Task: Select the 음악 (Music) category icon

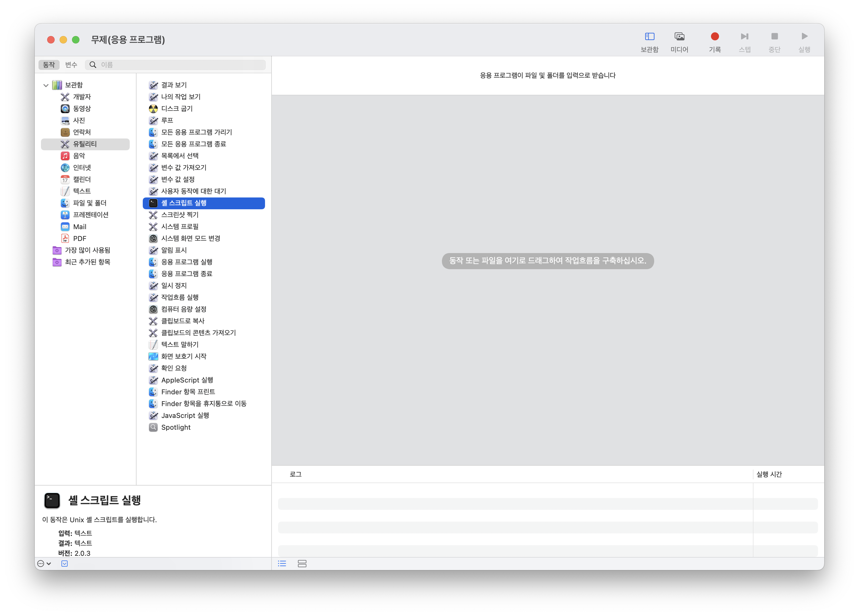Action: coord(65,156)
